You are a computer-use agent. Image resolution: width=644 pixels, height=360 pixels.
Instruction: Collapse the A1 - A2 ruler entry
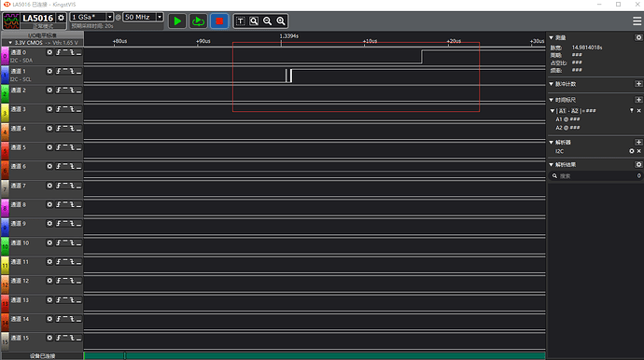[x=553, y=111]
